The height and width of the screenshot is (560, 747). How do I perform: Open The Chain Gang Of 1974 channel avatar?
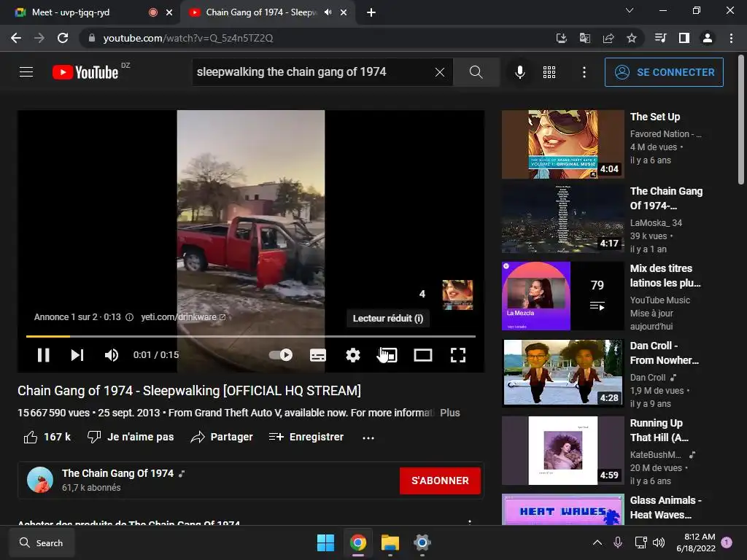[x=40, y=480]
